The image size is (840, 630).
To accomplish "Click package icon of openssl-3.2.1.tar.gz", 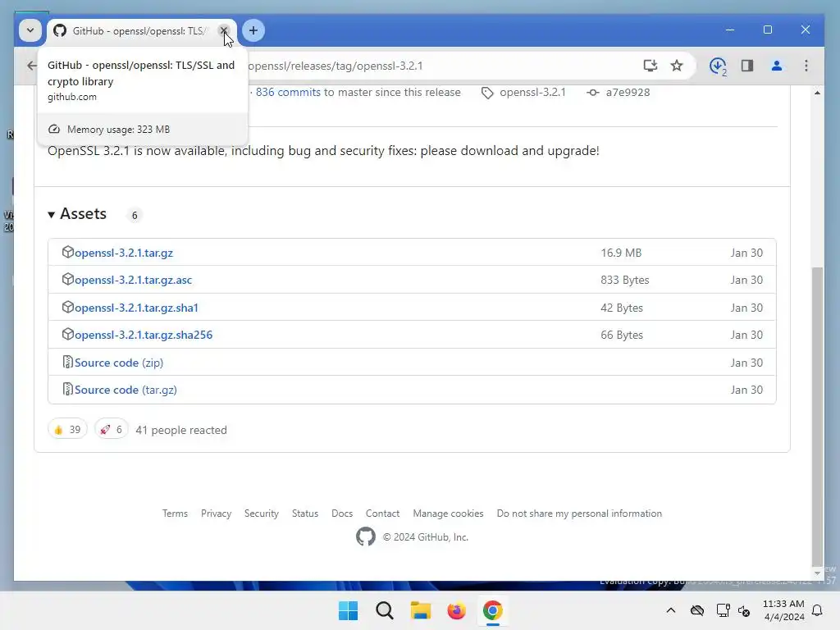I will tap(67, 252).
